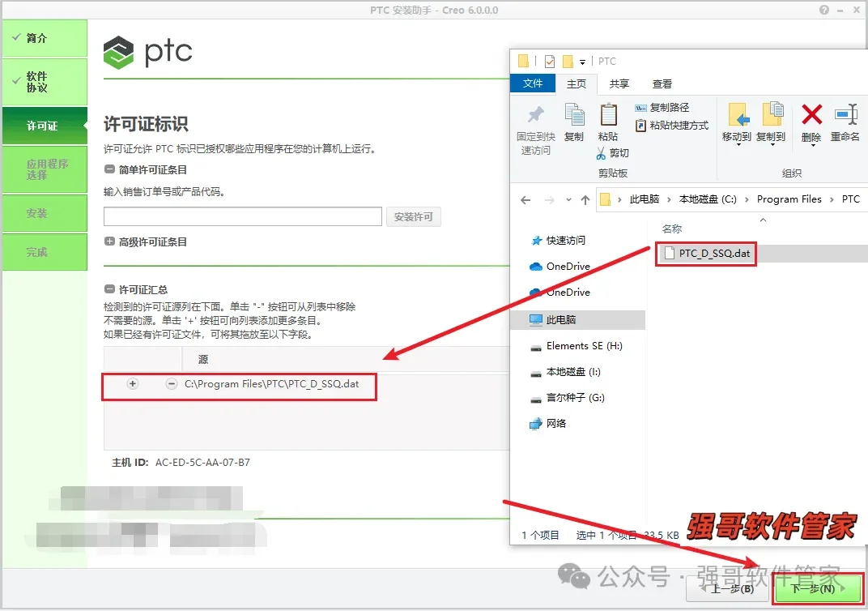This screenshot has width=868, height=611.
Task: Click the Paste clipboard icon
Action: tap(608, 115)
